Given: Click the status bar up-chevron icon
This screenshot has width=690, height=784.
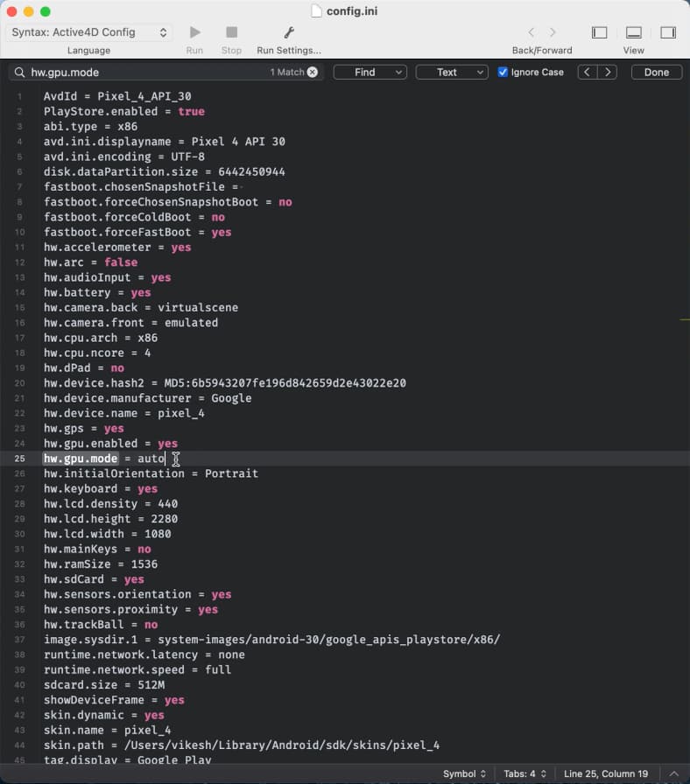Looking at the screenshot, I should tap(674, 773).
